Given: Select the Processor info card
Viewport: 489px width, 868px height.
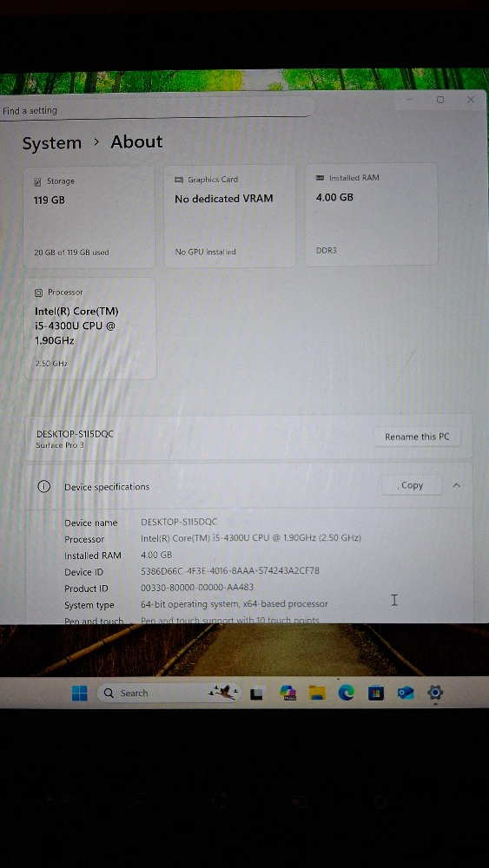Looking at the screenshot, I should pyautogui.click(x=90, y=328).
